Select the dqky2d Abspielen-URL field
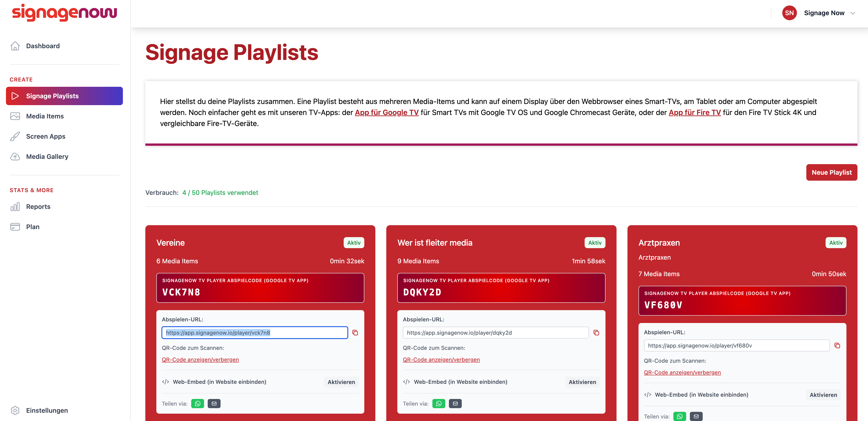The height and width of the screenshot is (421, 868). click(495, 333)
